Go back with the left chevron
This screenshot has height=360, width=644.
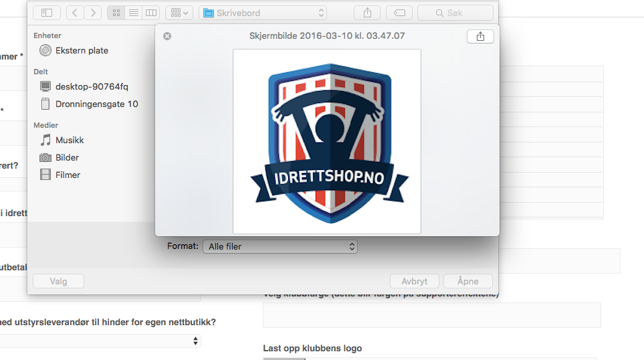[75, 13]
